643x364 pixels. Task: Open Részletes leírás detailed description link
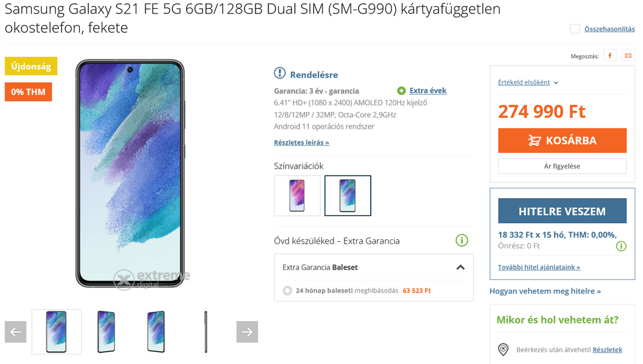(301, 143)
